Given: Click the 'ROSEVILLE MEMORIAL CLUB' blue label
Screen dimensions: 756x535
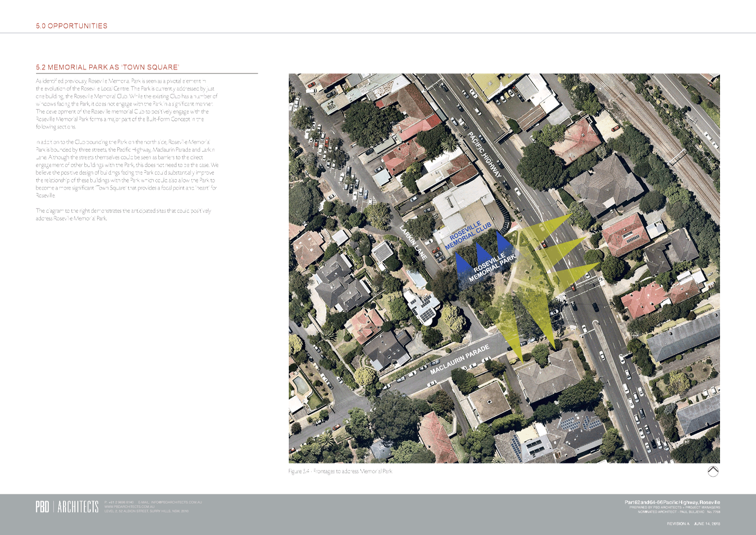Looking at the screenshot, I should point(468,235).
